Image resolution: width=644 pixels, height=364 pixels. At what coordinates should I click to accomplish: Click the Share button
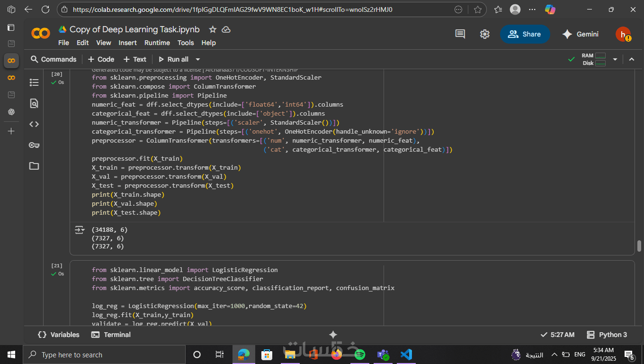pyautogui.click(x=525, y=34)
